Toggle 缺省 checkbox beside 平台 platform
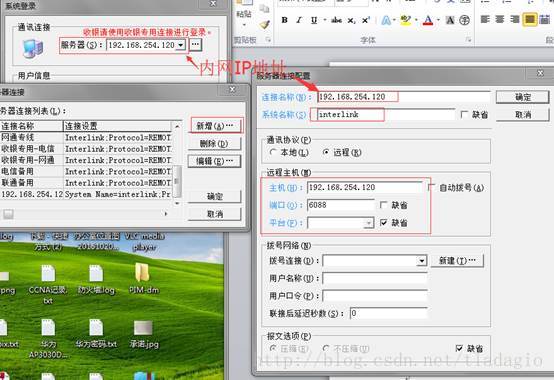The image size is (554, 380). pyautogui.click(x=383, y=223)
